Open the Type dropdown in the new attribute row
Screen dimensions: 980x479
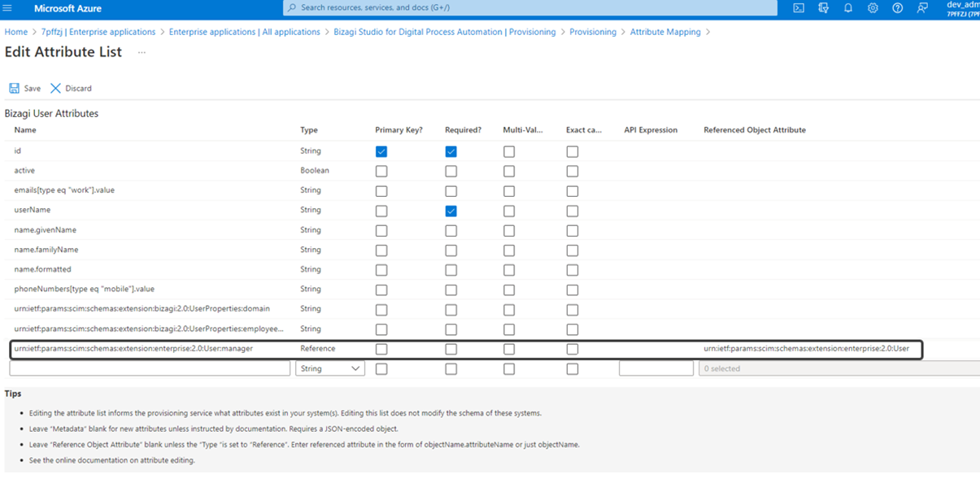tap(330, 368)
